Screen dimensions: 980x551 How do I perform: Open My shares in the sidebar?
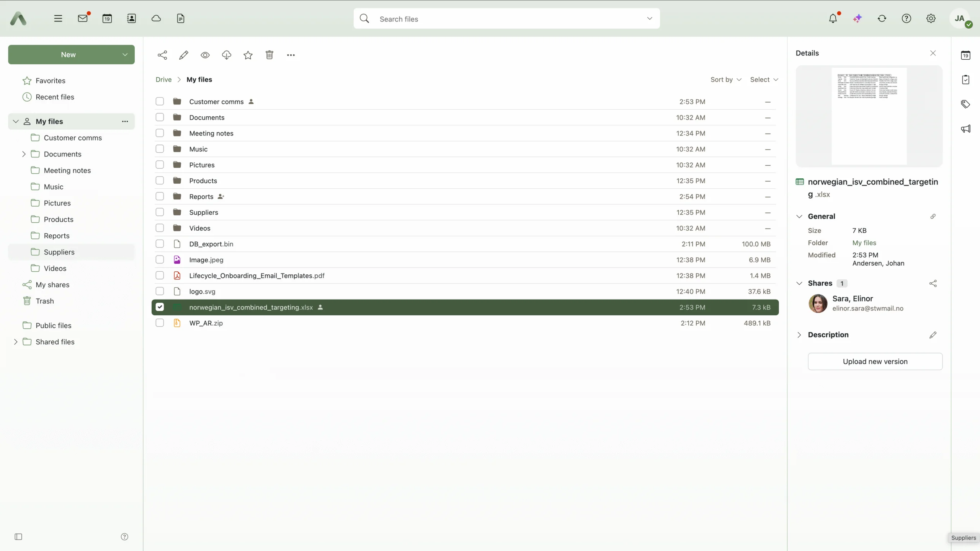(52, 285)
